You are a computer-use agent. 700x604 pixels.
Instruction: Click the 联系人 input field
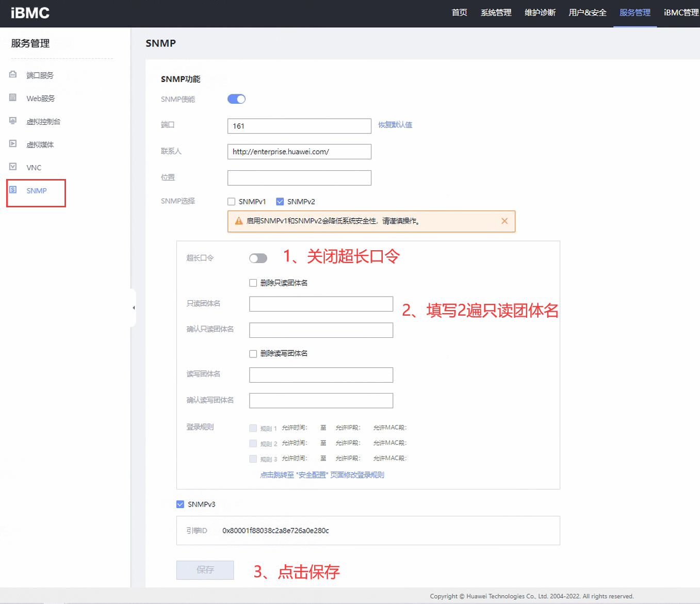[x=299, y=152]
